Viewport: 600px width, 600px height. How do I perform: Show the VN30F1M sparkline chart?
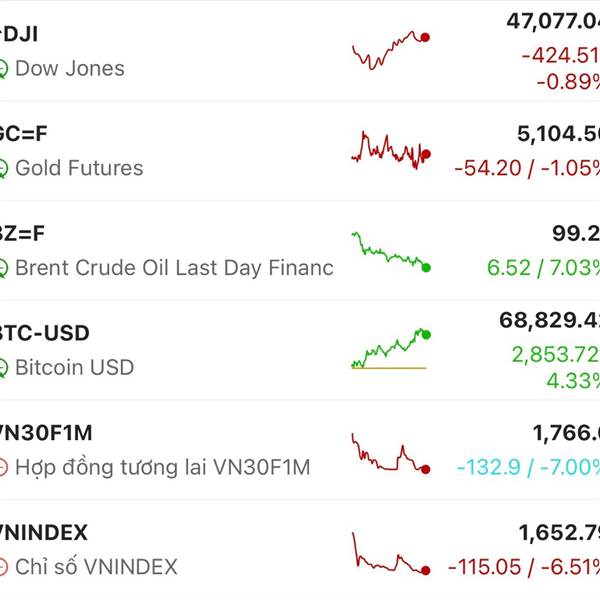tap(390, 452)
